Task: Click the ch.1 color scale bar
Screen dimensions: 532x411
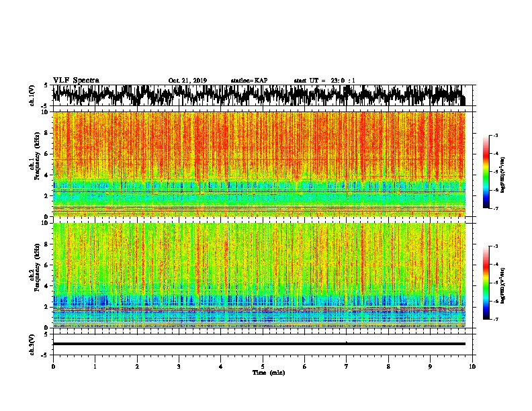Action: pos(486,172)
